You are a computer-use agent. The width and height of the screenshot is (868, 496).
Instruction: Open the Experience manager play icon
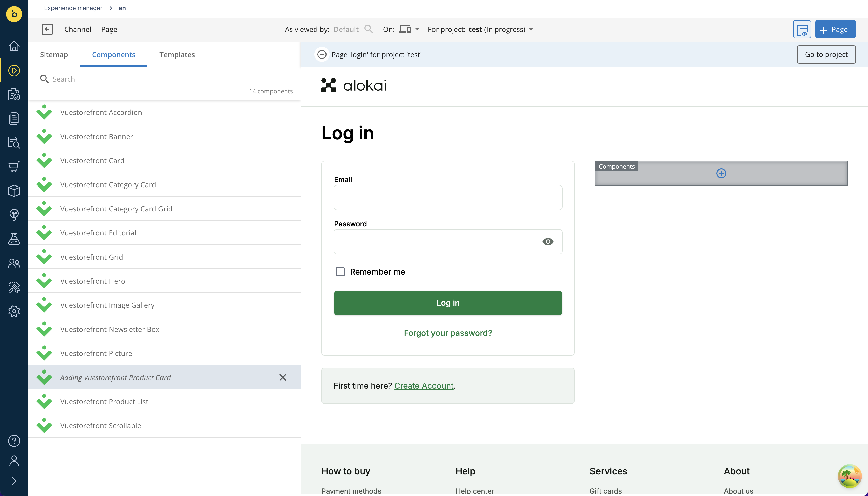(x=14, y=71)
